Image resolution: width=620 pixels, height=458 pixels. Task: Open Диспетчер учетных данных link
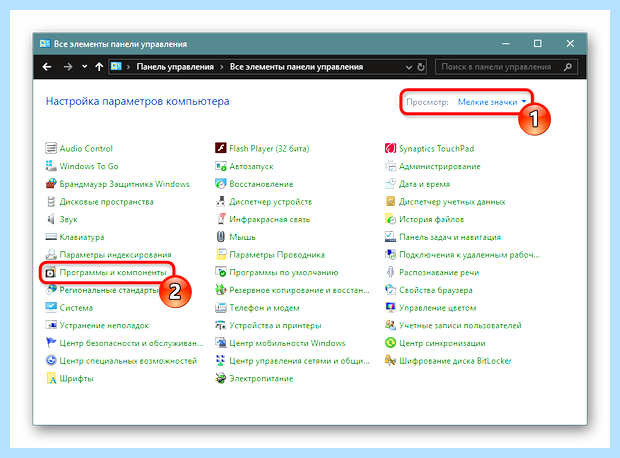tap(452, 202)
